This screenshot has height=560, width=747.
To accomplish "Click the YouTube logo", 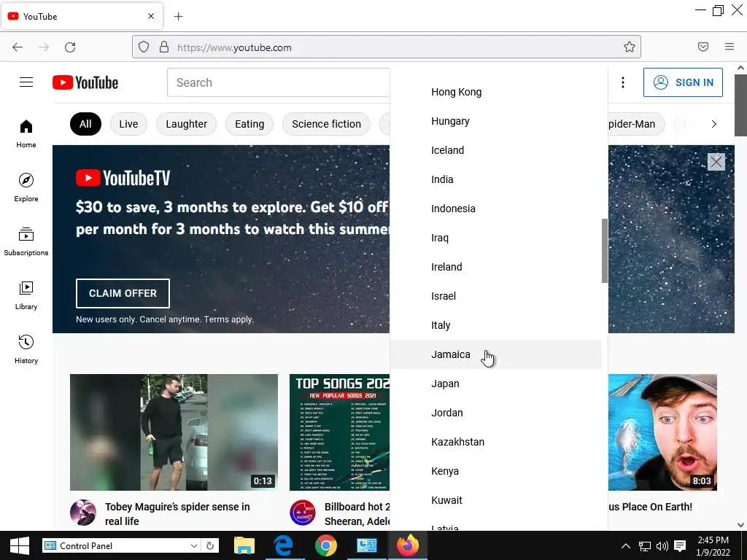I will (85, 82).
